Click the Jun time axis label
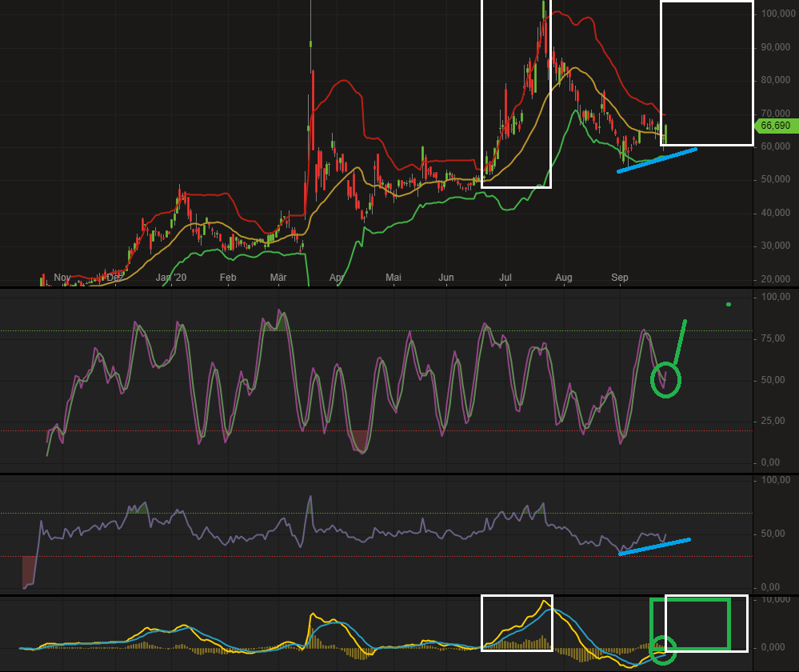The width and height of the screenshot is (799, 672). pos(445,278)
